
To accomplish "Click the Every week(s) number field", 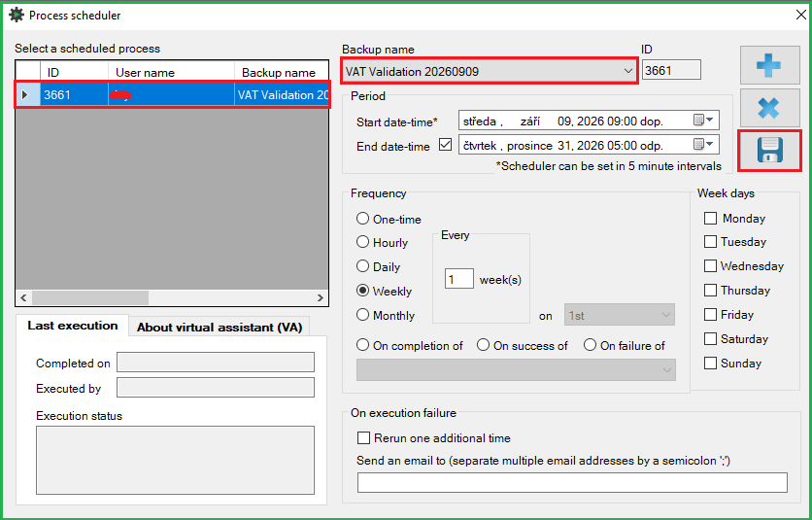I will coord(458,280).
